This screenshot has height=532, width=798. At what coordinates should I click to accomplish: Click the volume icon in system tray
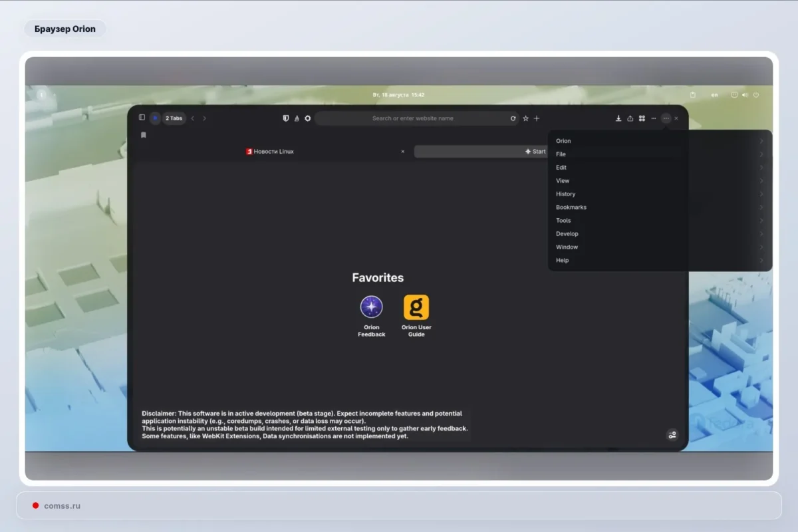(x=745, y=95)
